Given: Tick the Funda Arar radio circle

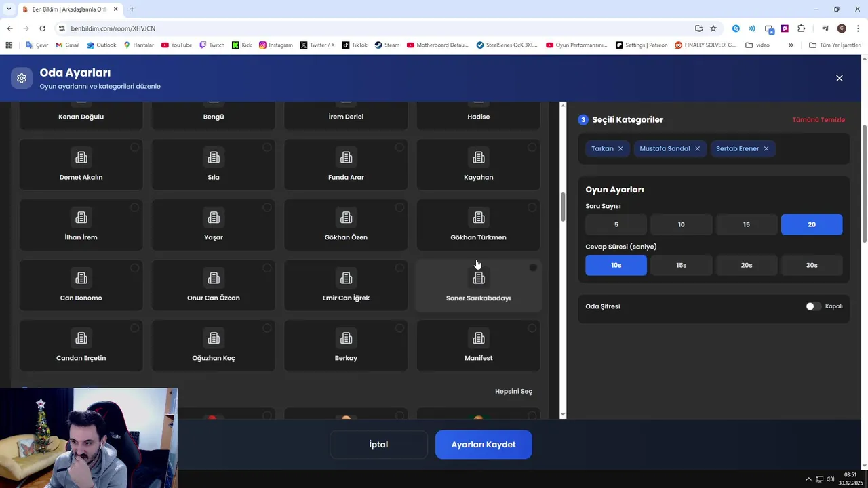Looking at the screenshot, I should pyautogui.click(x=399, y=147).
